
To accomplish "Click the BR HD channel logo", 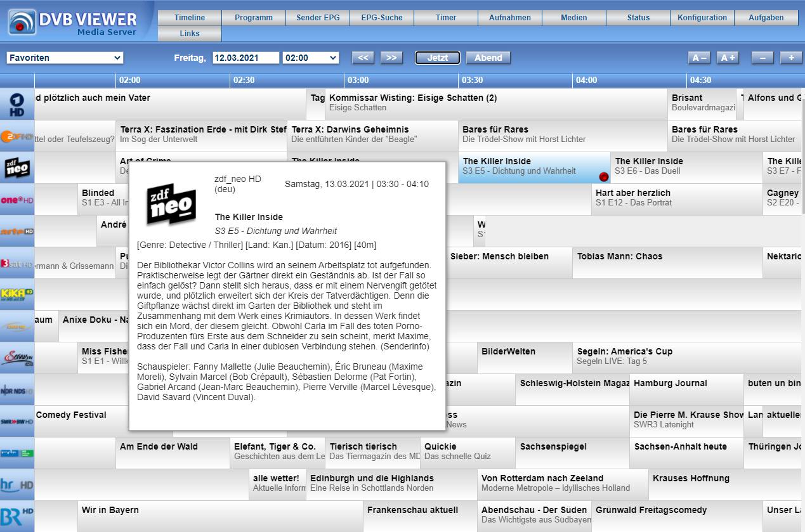I will coord(16,516).
